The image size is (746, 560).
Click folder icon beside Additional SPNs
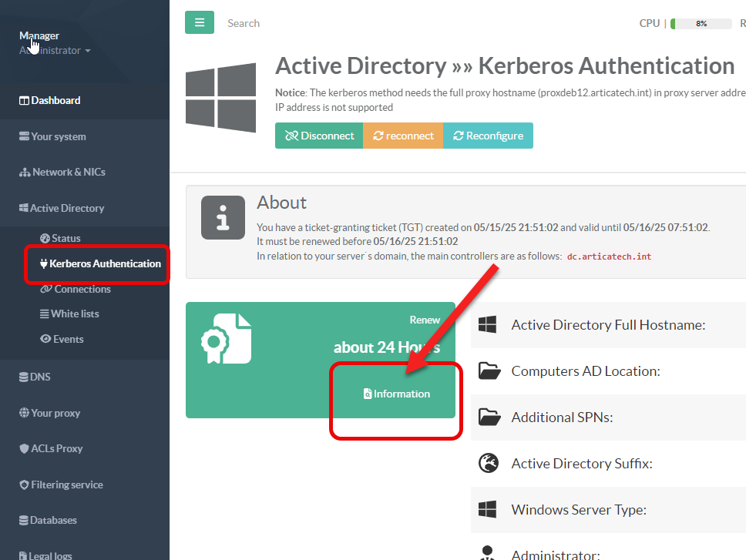click(x=489, y=417)
